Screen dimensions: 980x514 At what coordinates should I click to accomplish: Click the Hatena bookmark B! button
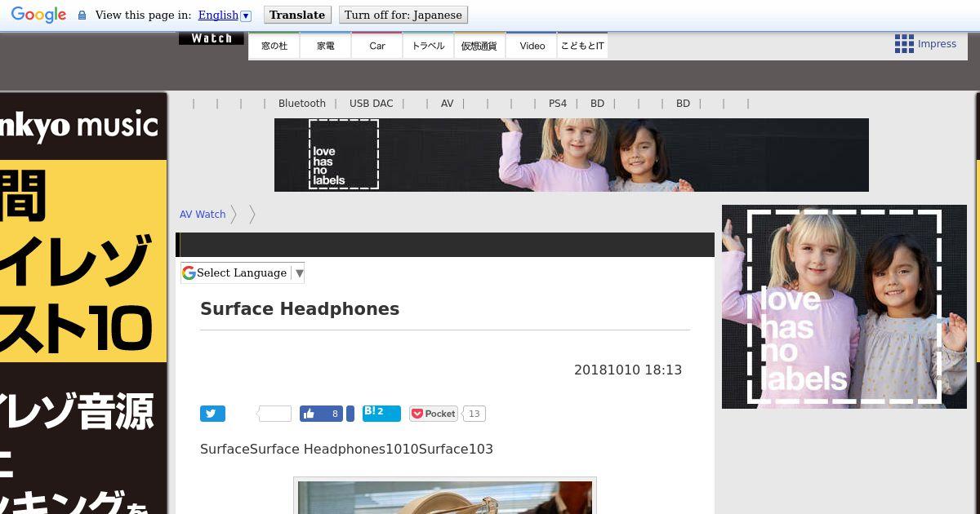point(381,413)
